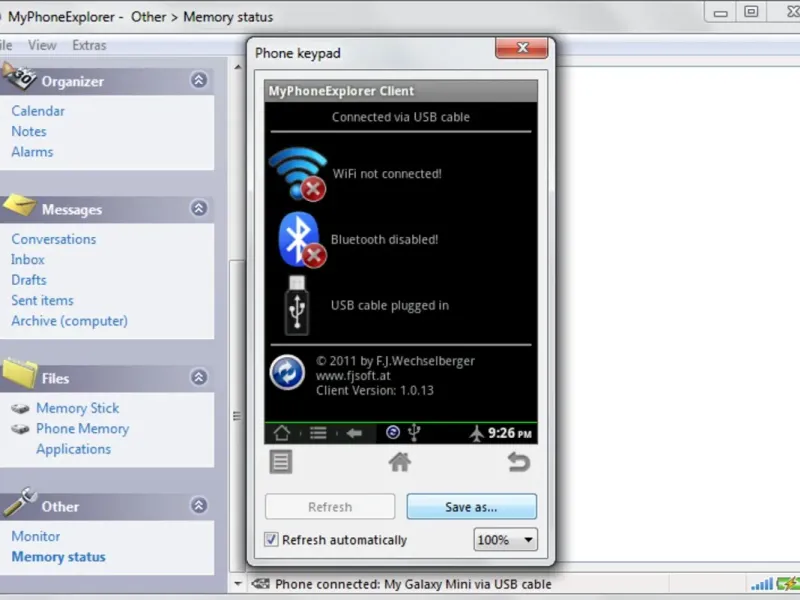The height and width of the screenshot is (600, 800).
Task: Open the 100% zoom dropdown
Action: 506,539
